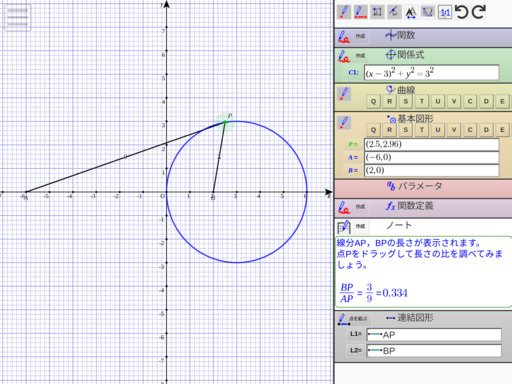Click the V button in 基本図形 row
Image resolution: width=512 pixels, height=384 pixels.
coord(454,130)
